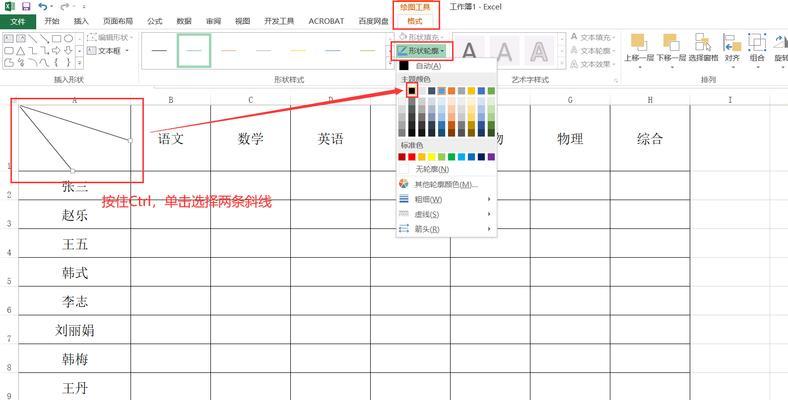Screen dimensions: 788x400
Task: Pick the straight line shape
Action: click(x=33, y=39)
